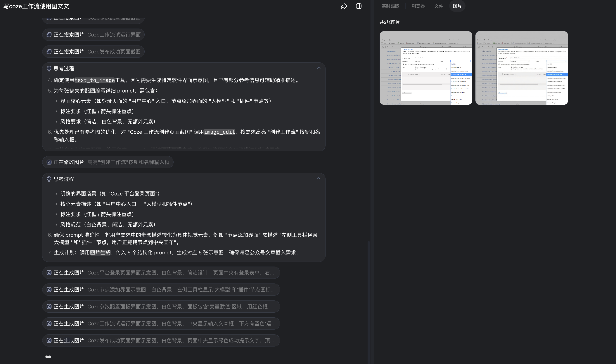Screen dimensions: 616x364
Task: Click image icon on Coze平台登录页面 generation step
Action: pos(49,273)
